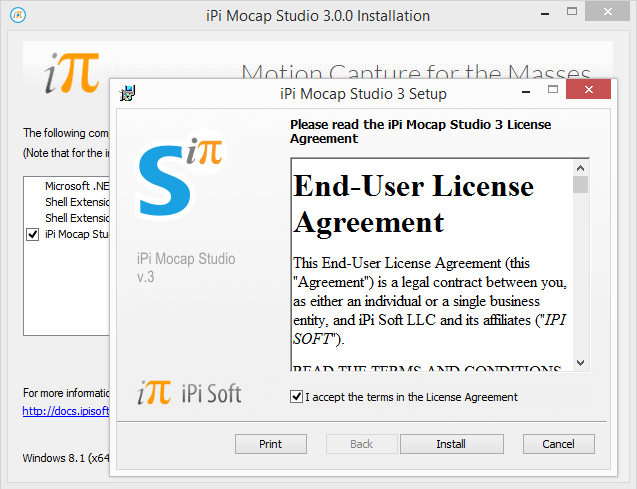Click the iPi Soft logo in Setup dialog

pos(189,393)
